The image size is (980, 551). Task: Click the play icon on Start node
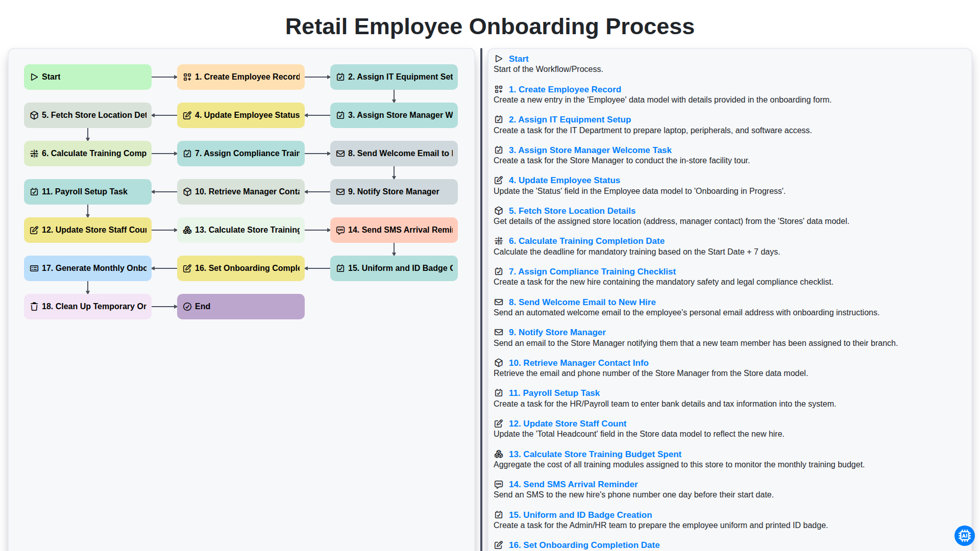(34, 77)
